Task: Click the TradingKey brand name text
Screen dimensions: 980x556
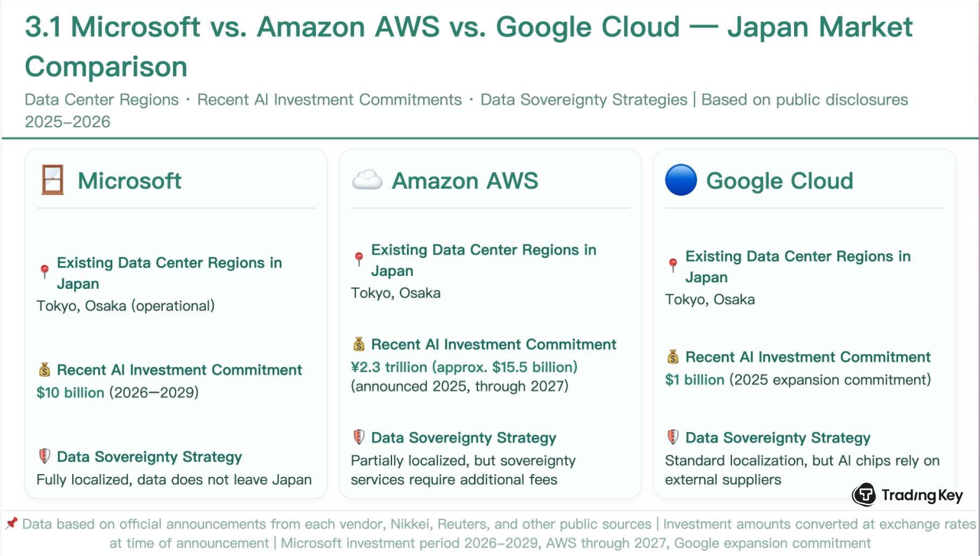Action: [x=922, y=495]
